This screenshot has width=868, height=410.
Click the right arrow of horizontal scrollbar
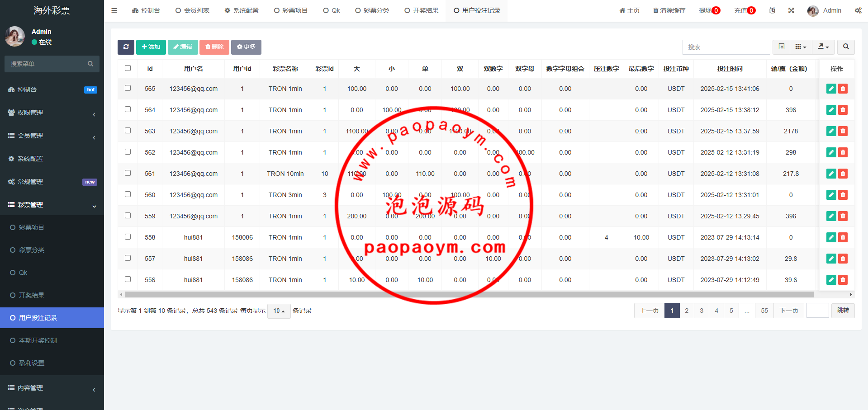pyautogui.click(x=851, y=295)
